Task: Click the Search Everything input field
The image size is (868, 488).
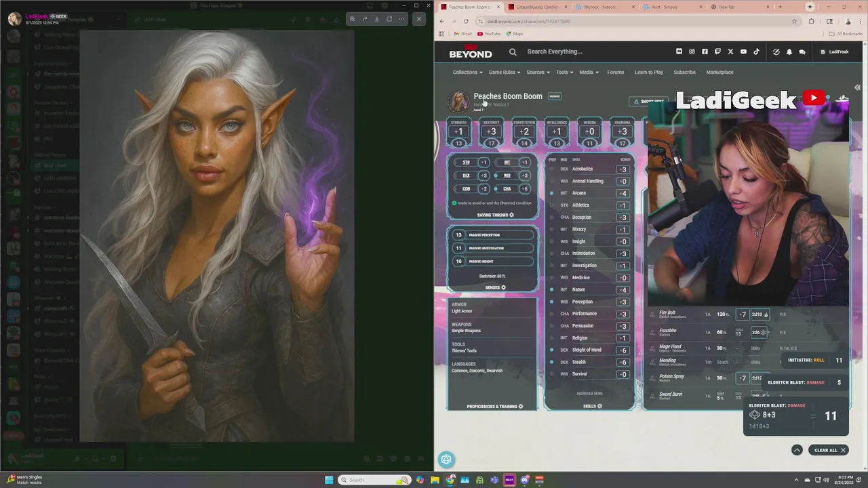Action: (555, 52)
